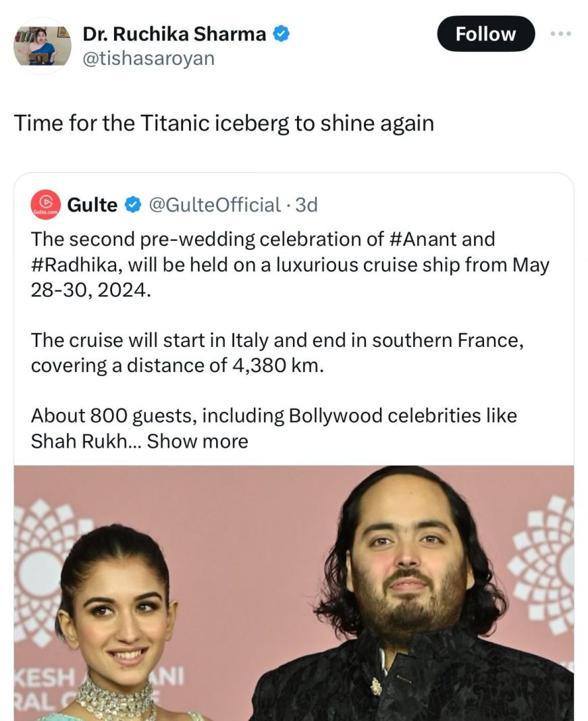Click the paragraph about cruise starting in Italy
The height and width of the screenshot is (721, 588).
277,352
